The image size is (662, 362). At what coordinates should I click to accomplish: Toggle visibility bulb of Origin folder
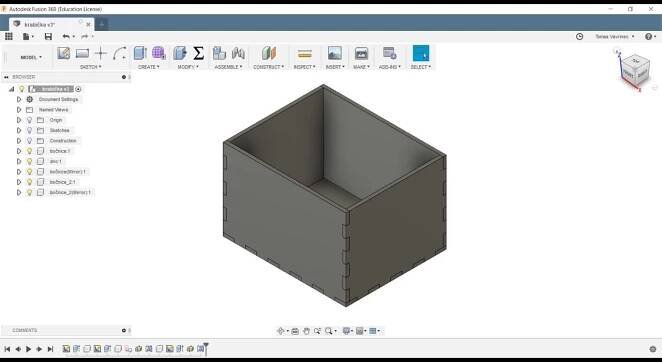(30, 120)
